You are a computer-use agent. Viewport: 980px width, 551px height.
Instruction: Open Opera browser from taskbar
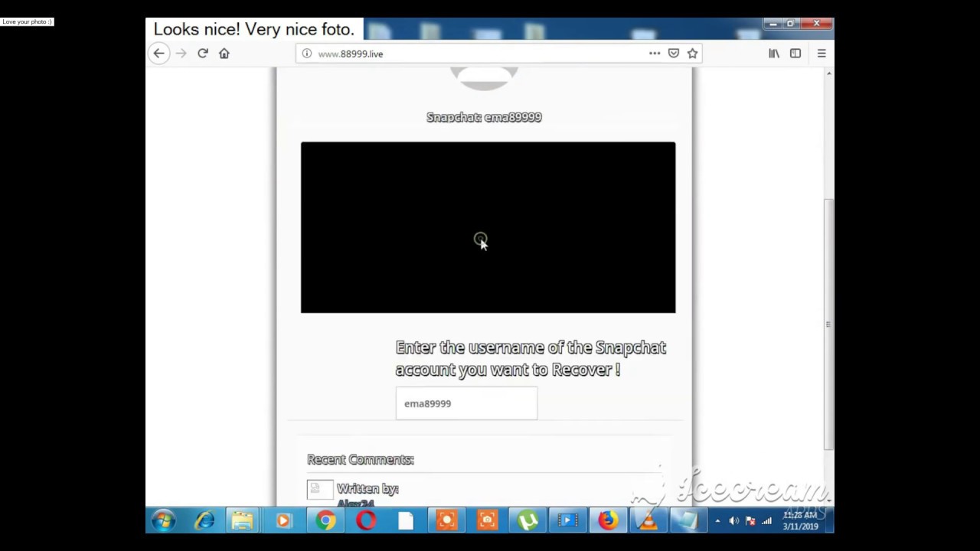click(366, 521)
